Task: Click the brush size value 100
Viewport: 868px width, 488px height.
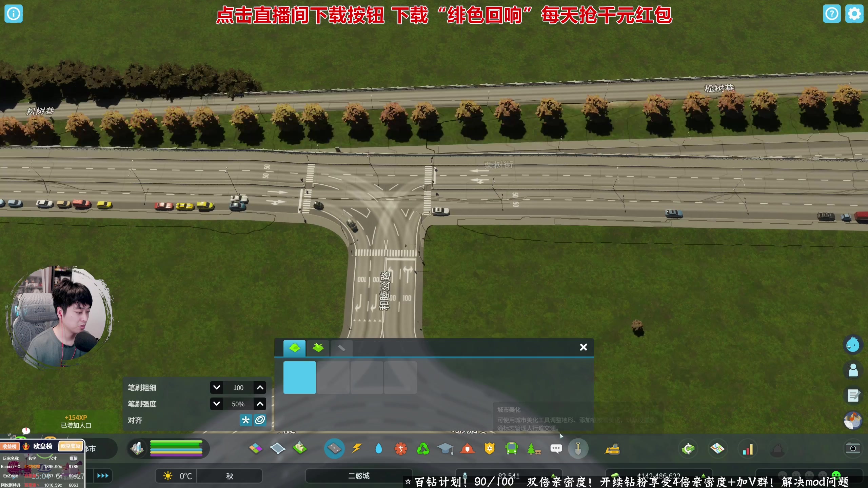Action: pyautogui.click(x=238, y=387)
